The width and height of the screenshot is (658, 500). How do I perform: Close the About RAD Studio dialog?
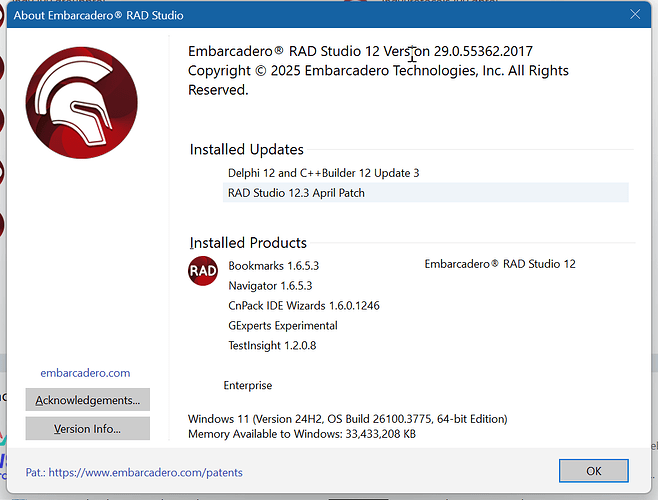(x=635, y=15)
